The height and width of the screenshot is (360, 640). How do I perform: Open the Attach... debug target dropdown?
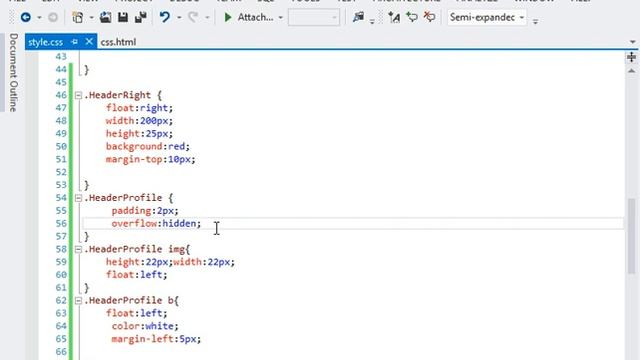coord(280,18)
